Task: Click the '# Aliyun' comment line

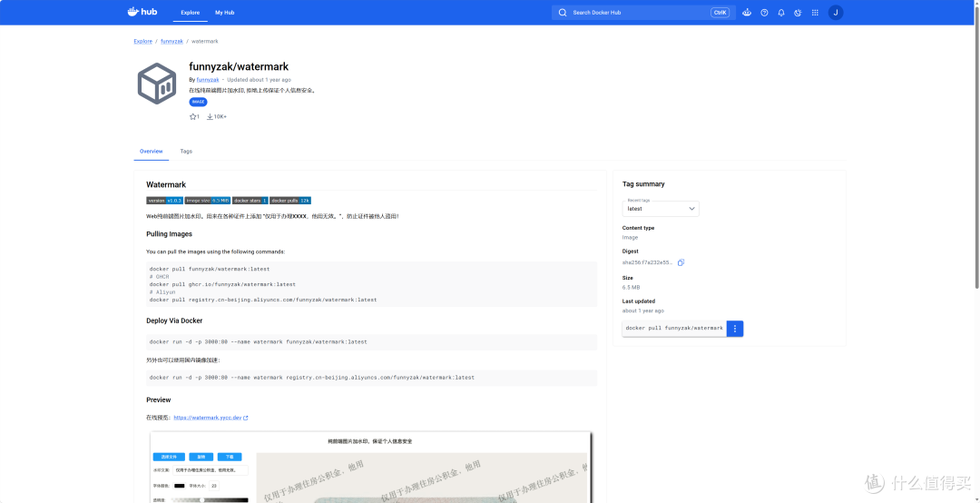Action: 162,292
